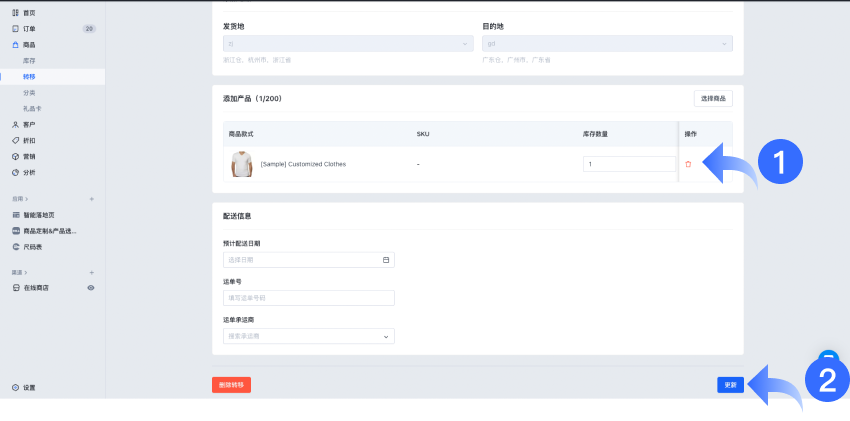Click the plus icon beside 渠道

[92, 272]
